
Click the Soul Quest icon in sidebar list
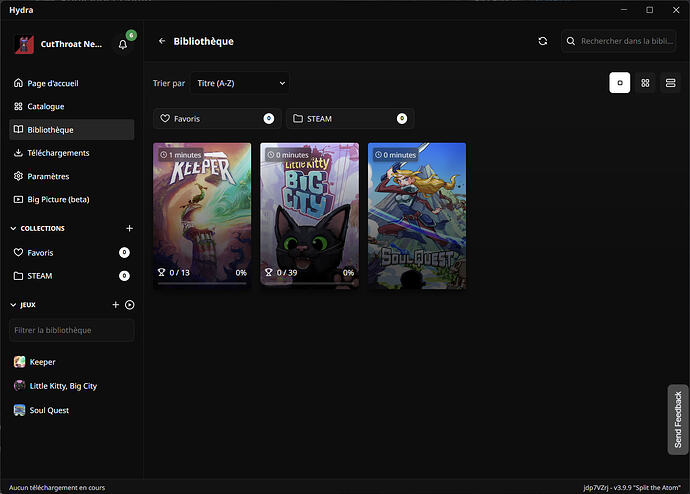coord(19,410)
